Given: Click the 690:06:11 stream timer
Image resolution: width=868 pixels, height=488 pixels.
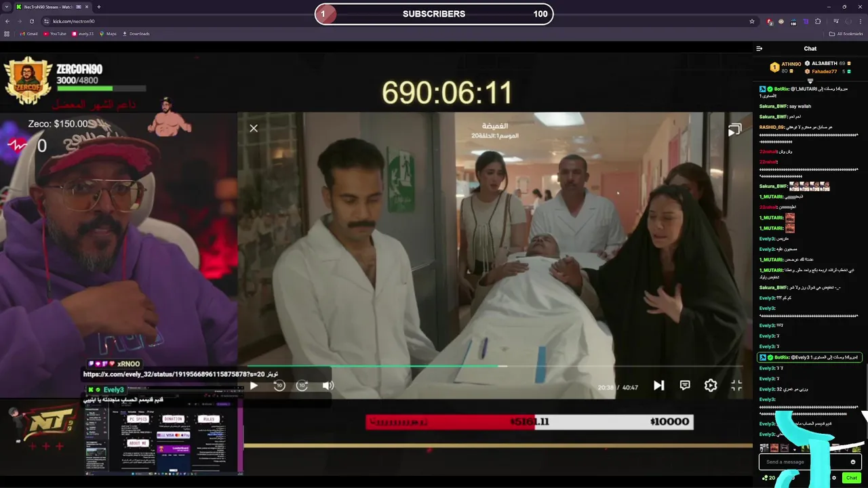Looking at the screenshot, I should click(x=447, y=93).
